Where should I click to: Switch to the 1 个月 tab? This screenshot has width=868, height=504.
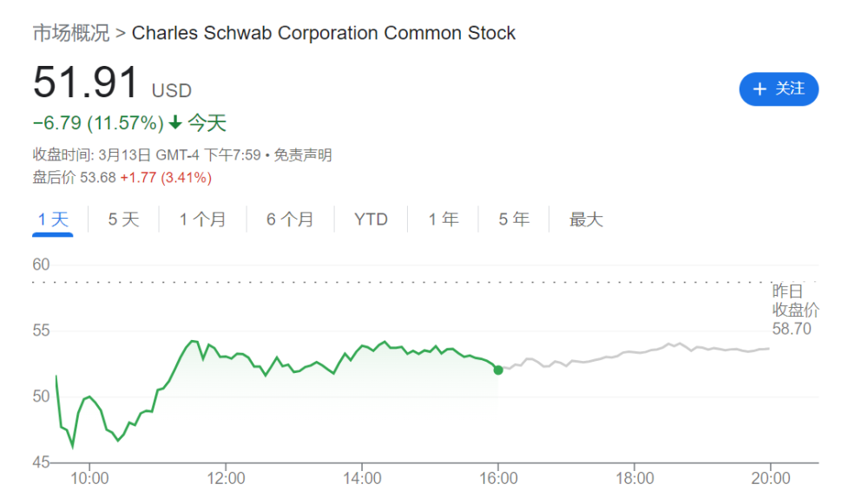click(202, 219)
